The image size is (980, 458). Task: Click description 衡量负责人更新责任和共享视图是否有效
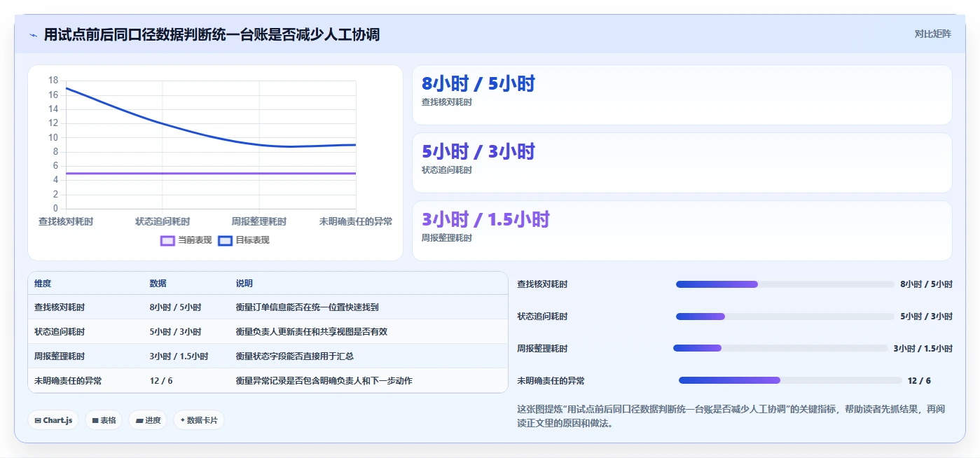[x=312, y=332]
